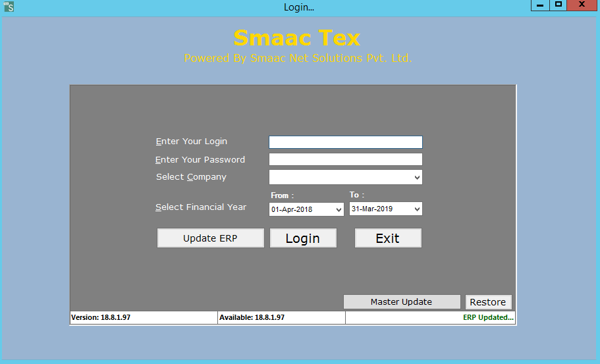Click the Master Update button
The image size is (600, 364).
pos(402,301)
